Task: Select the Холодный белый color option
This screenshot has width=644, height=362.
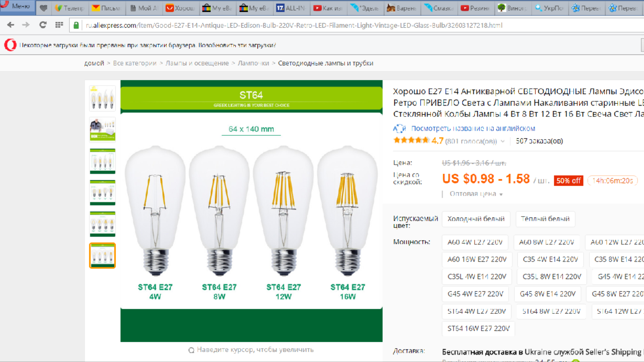Action: (x=476, y=219)
